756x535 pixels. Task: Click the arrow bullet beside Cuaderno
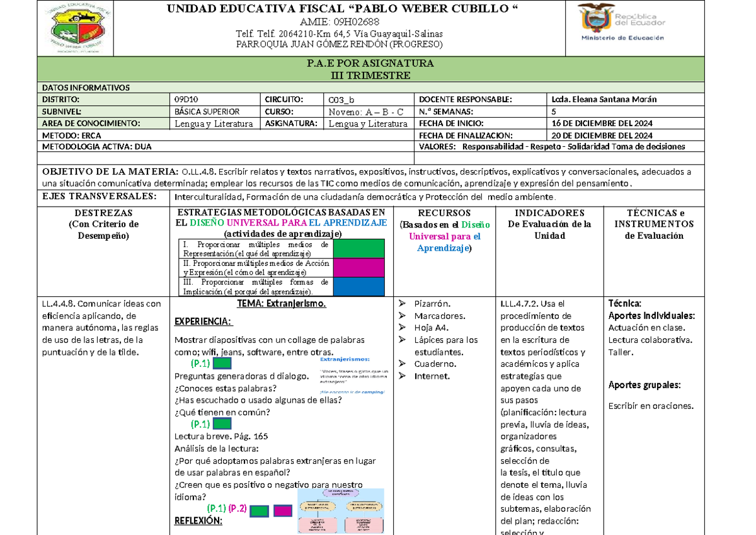403,364
